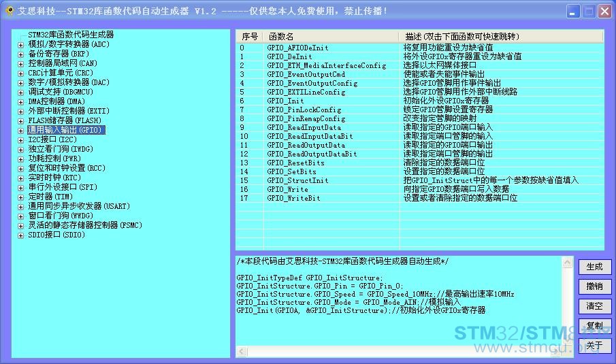Click the scroll-left arrow of code box
The height and width of the screenshot is (364, 616).
coord(242,352)
